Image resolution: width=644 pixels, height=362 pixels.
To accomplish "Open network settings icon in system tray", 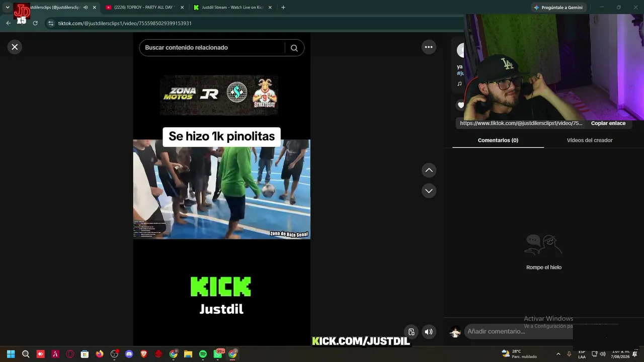I will pyautogui.click(x=594, y=354).
